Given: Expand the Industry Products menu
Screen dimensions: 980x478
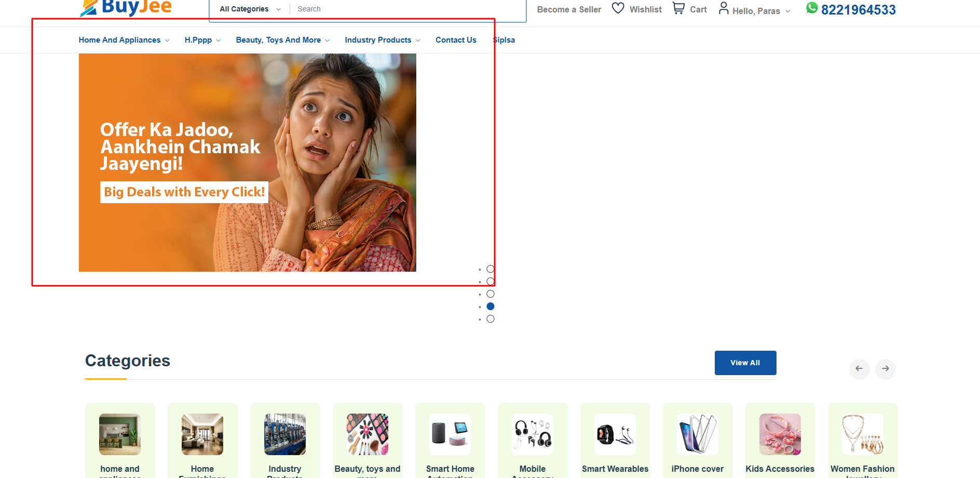Looking at the screenshot, I should tap(383, 40).
